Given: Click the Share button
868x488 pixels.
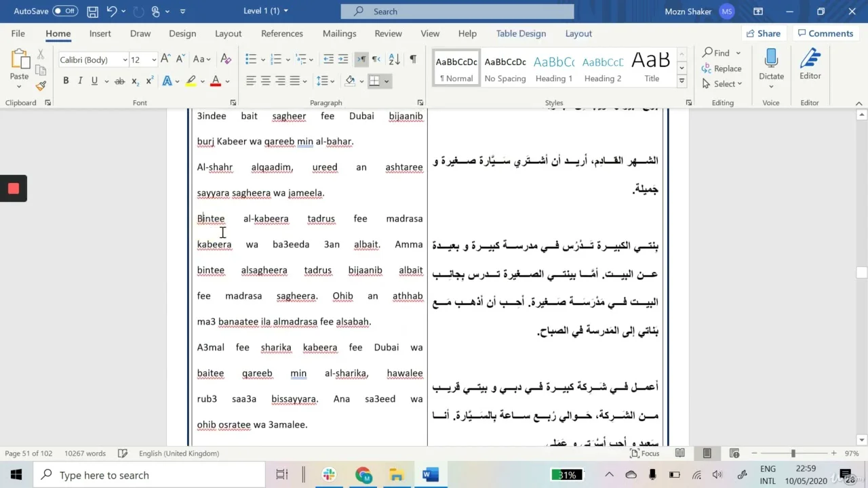Looking at the screenshot, I should pyautogui.click(x=763, y=33).
